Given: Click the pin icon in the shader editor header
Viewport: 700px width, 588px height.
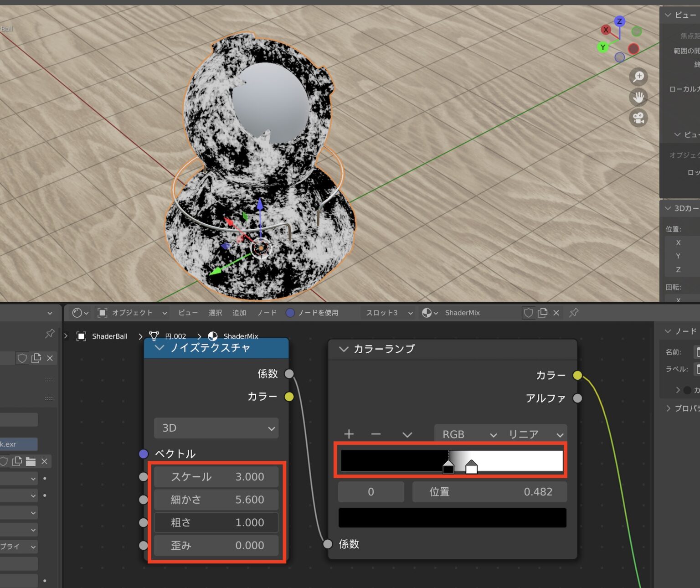Looking at the screenshot, I should coord(573,313).
